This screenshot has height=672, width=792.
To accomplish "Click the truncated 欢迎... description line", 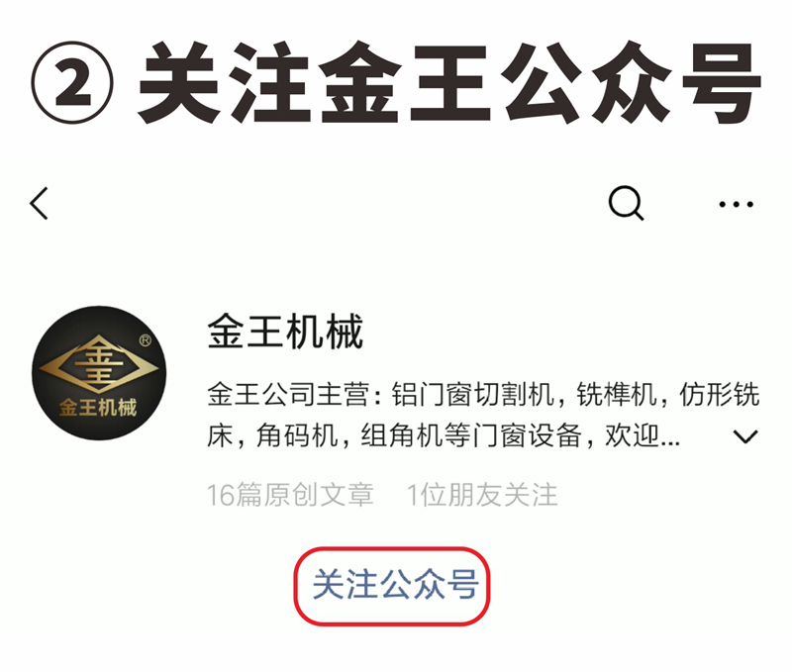I will pos(443,435).
